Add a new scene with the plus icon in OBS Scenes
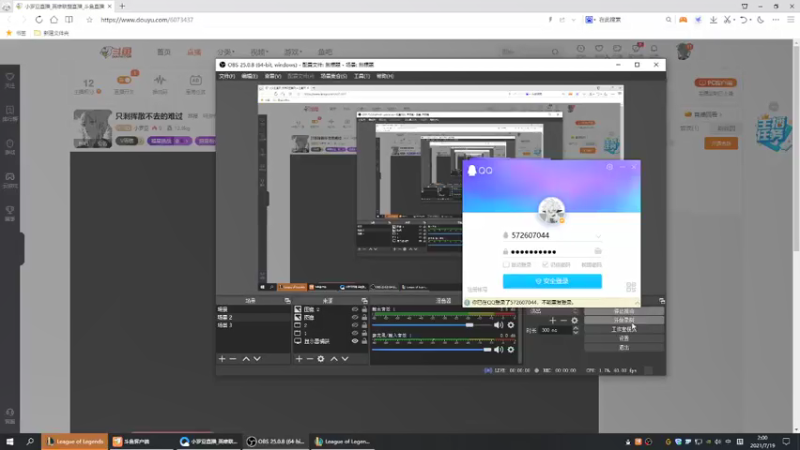The height and width of the screenshot is (450, 800). 222,359
